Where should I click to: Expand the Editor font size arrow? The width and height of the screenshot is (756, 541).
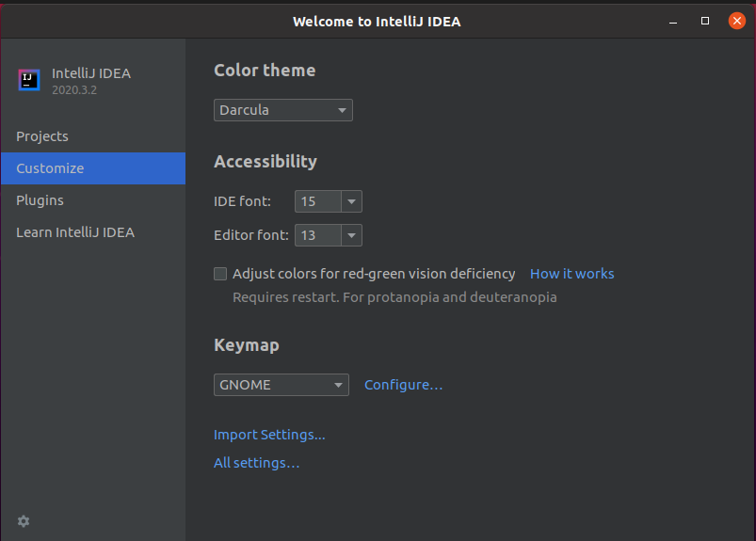(351, 235)
